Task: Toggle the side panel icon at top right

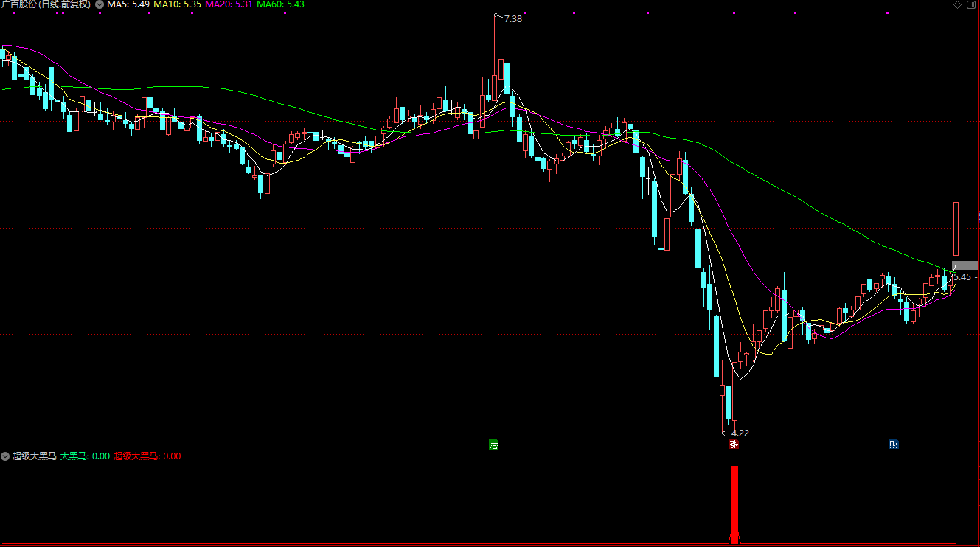Action: click(x=972, y=4)
